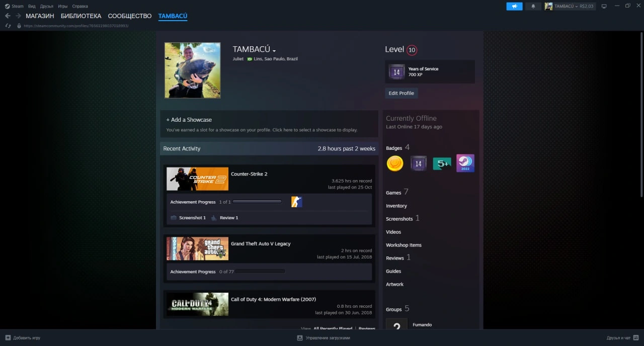Select the TAMBACÚ navigation tab

(x=173, y=16)
